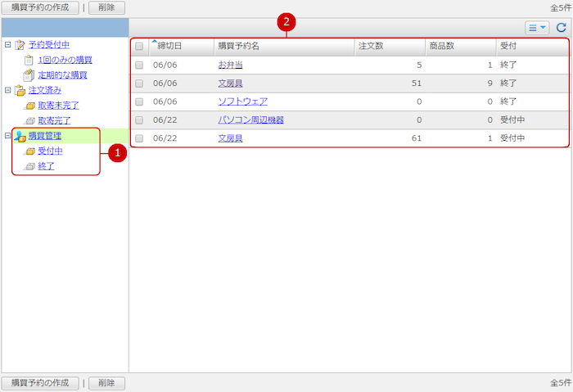The image size is (573, 392).
Task: Click the 注文済み clipboard icon
Action: tap(20, 90)
